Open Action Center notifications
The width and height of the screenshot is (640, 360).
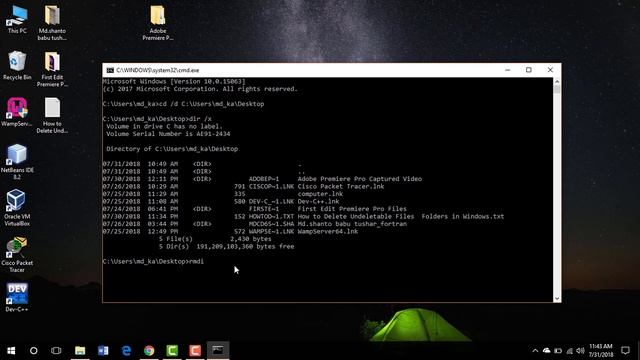(x=625, y=351)
